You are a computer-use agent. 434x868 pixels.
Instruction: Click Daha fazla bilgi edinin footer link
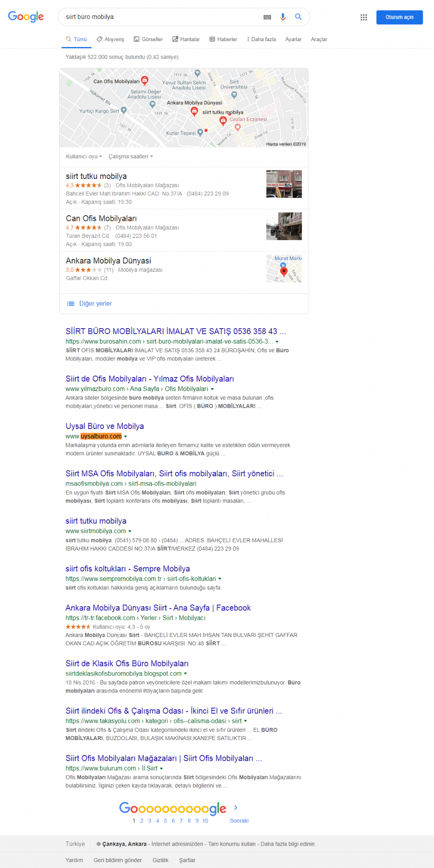pos(288,844)
